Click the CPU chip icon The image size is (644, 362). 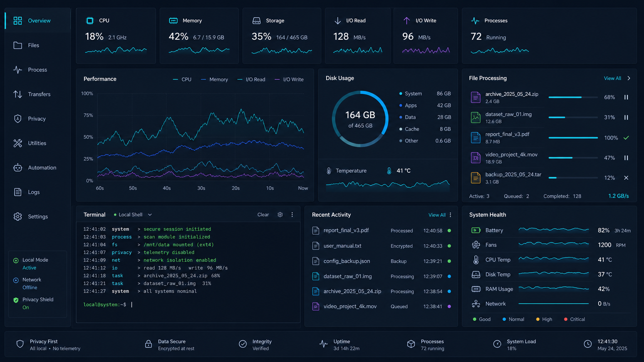[x=90, y=20]
